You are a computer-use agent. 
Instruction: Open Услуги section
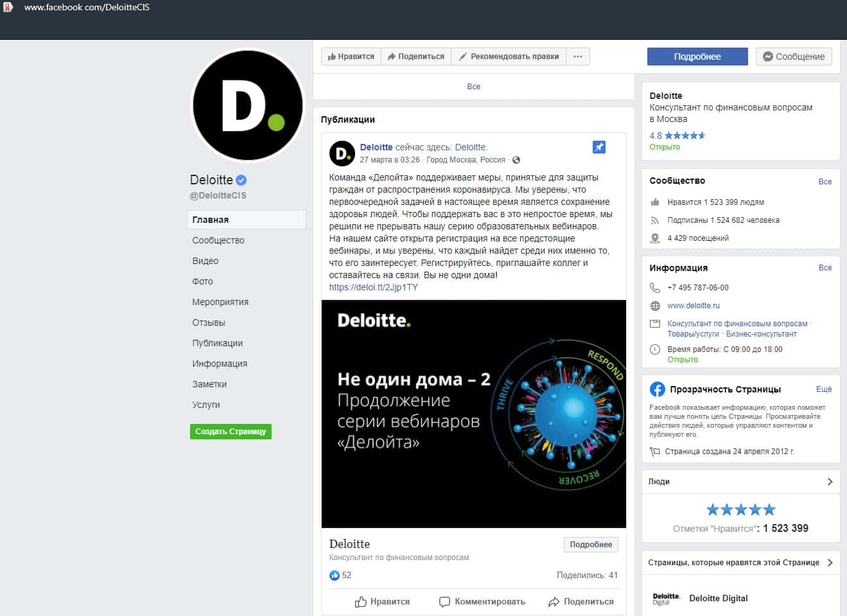point(206,405)
